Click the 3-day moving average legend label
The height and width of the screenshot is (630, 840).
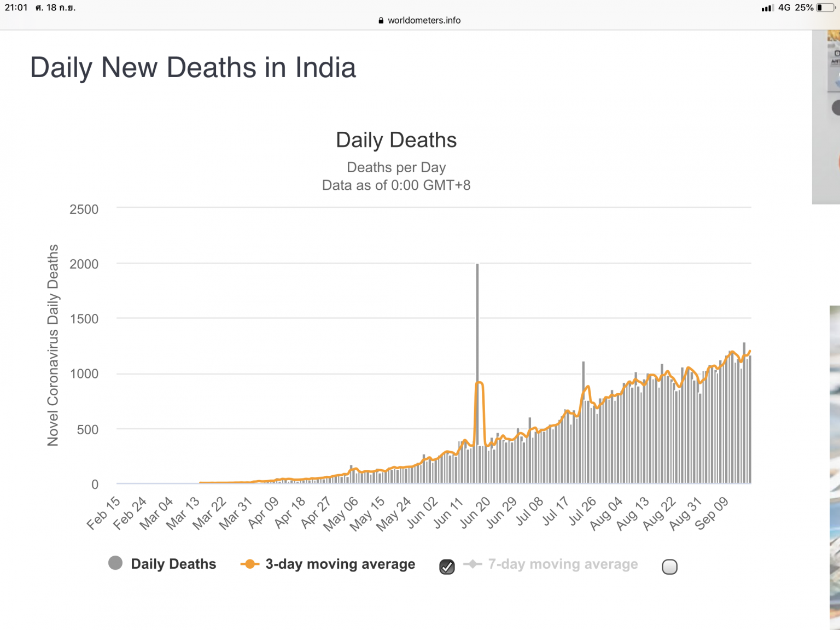pyautogui.click(x=340, y=564)
